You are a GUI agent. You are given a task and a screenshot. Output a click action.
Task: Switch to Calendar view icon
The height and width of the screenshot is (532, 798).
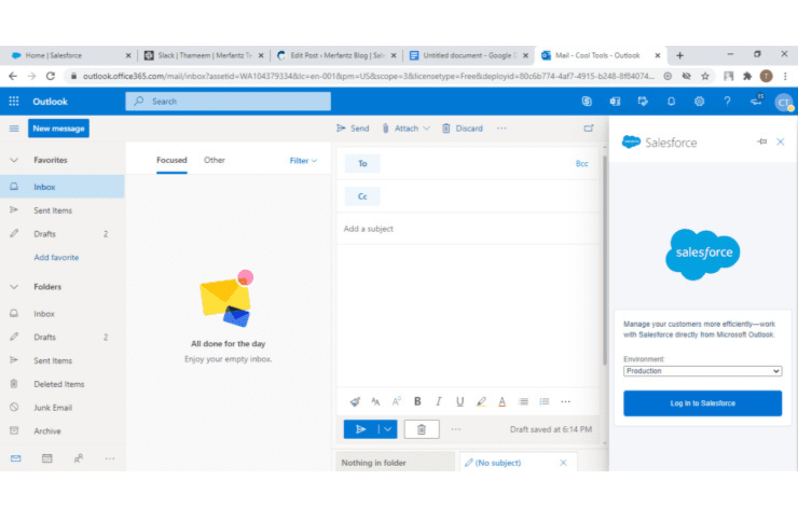(x=47, y=458)
